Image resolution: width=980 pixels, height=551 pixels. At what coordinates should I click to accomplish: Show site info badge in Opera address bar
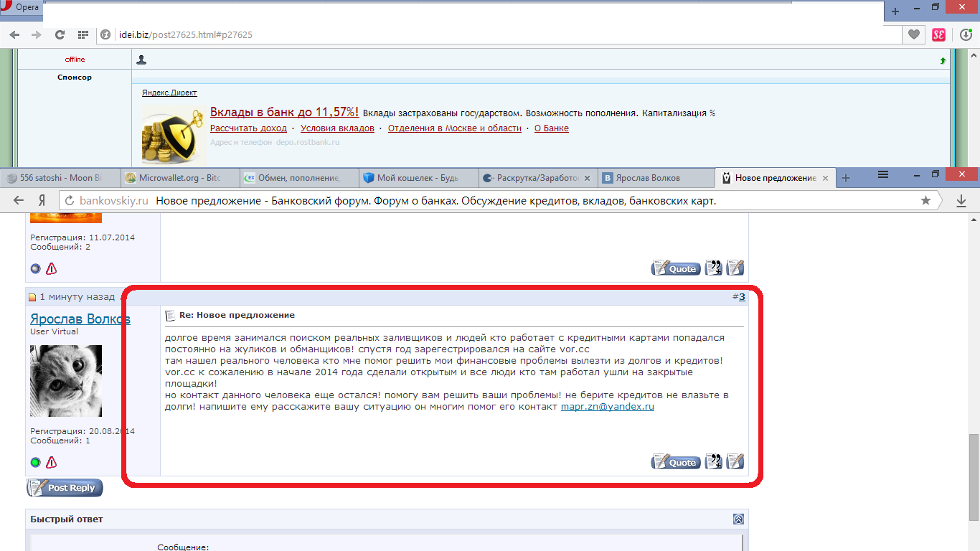click(x=106, y=34)
